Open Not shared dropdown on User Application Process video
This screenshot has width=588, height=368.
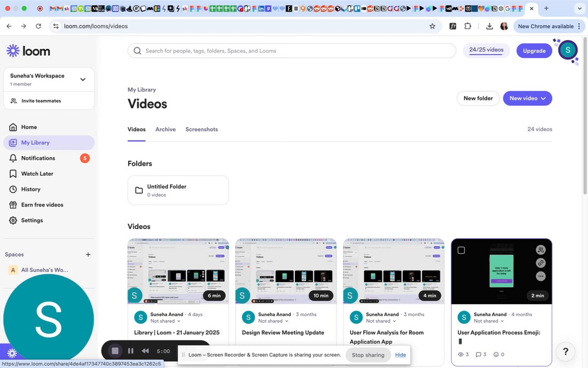[x=489, y=321]
